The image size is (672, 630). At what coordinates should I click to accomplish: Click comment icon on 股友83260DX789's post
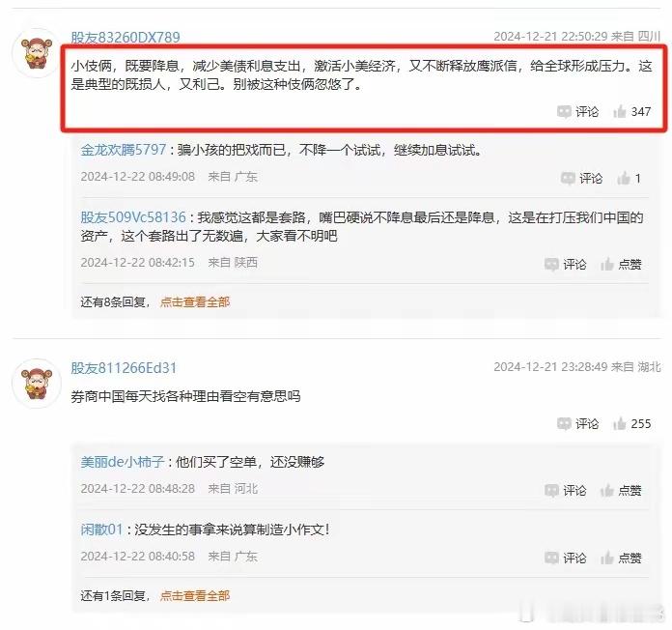pos(577,112)
